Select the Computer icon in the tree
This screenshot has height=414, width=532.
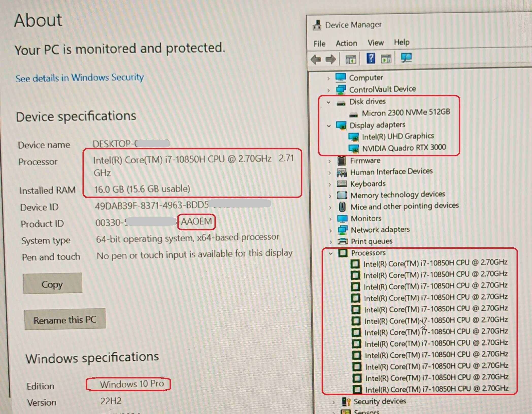coord(341,77)
